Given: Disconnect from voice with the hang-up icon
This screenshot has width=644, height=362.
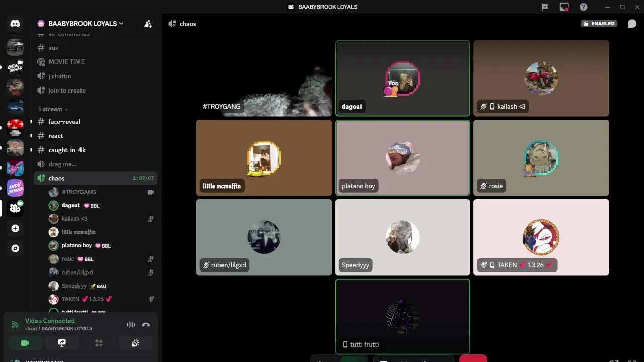Looking at the screenshot, I should coord(146,325).
